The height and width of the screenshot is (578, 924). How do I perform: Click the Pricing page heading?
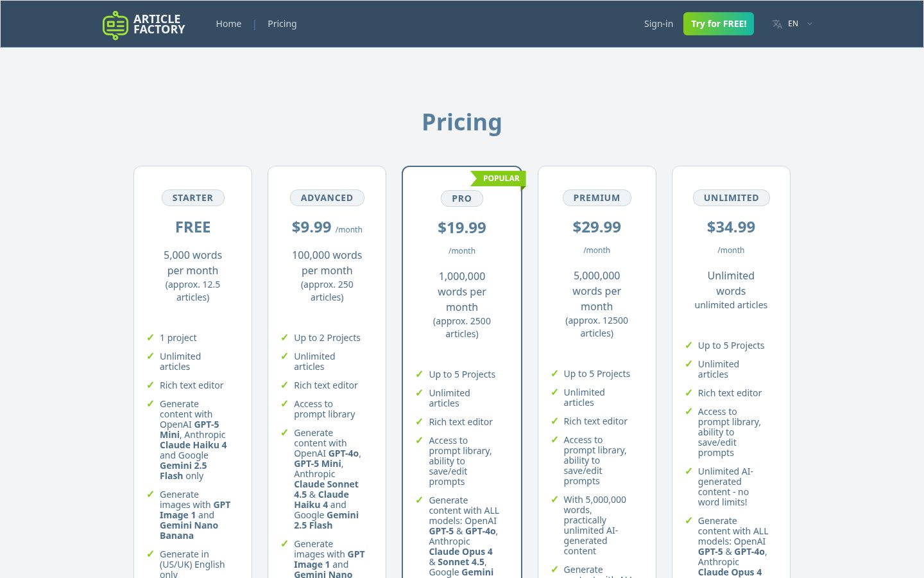tap(462, 122)
